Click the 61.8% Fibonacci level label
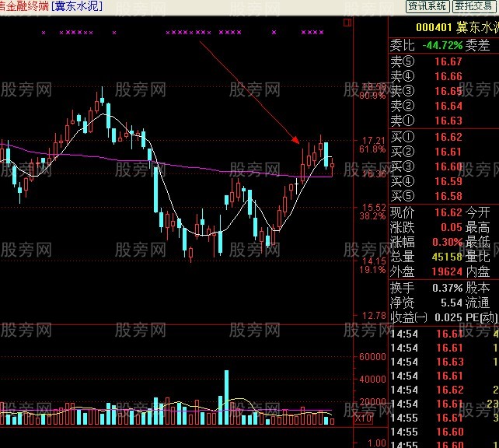This screenshot has height=448, width=499. 372,149
